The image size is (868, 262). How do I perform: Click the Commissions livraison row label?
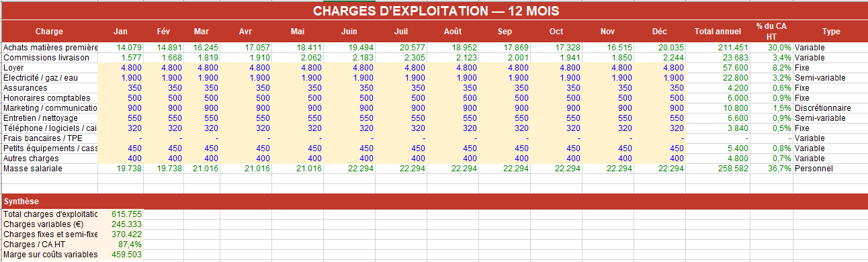point(46,58)
